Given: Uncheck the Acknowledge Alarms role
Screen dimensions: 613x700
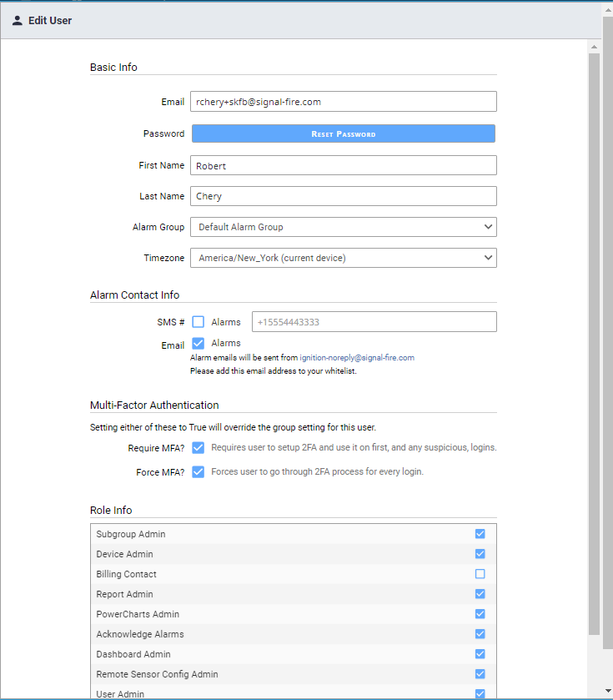Looking at the screenshot, I should pos(480,634).
